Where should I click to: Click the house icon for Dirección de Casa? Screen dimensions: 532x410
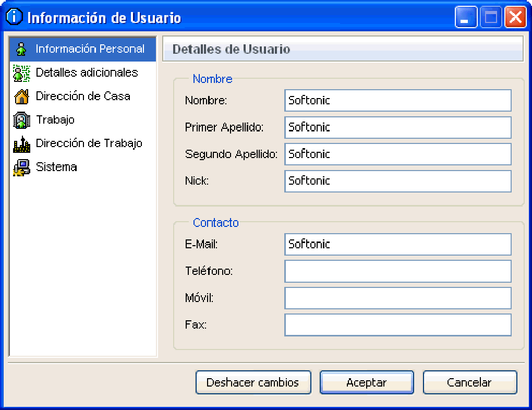pyautogui.click(x=21, y=97)
